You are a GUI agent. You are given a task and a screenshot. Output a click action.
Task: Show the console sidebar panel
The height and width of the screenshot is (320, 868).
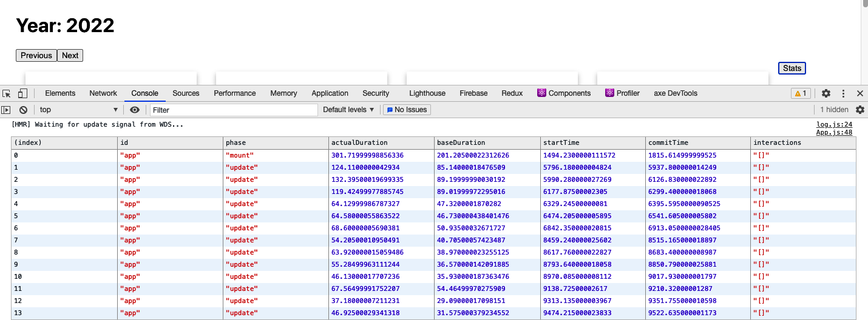[x=6, y=110]
